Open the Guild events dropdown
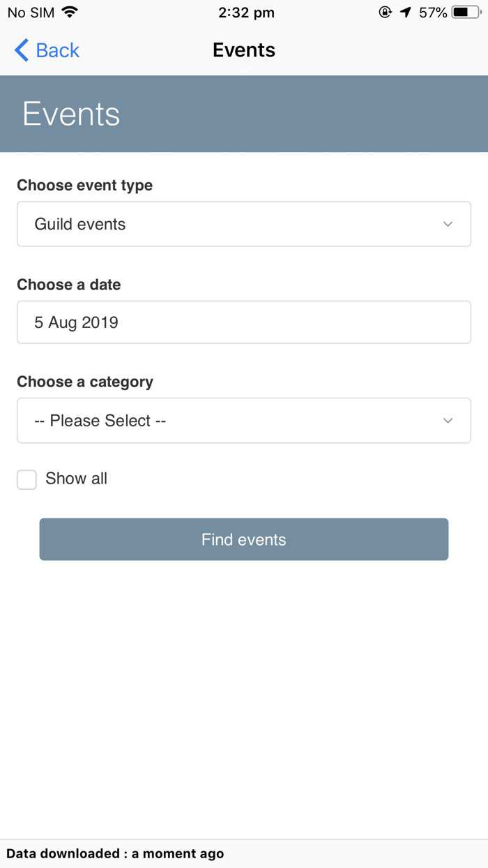Screen dimensions: 488x868 pyautogui.click(x=243, y=224)
